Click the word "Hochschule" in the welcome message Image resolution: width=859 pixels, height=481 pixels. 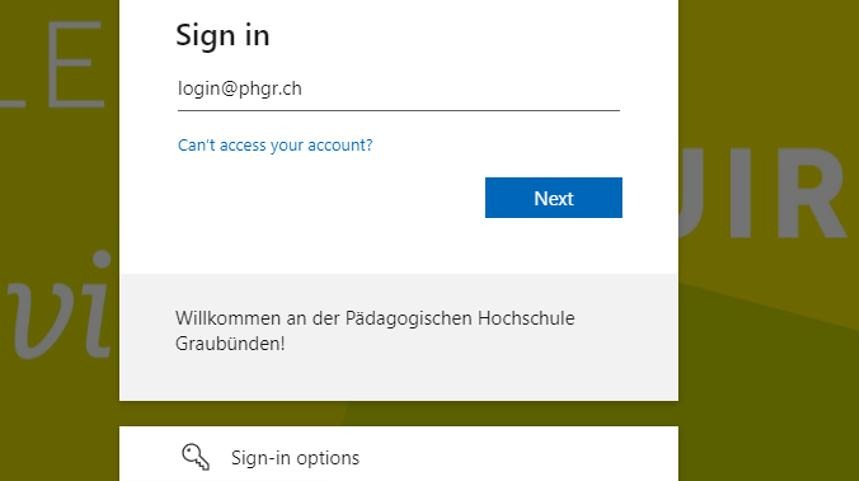pos(526,319)
